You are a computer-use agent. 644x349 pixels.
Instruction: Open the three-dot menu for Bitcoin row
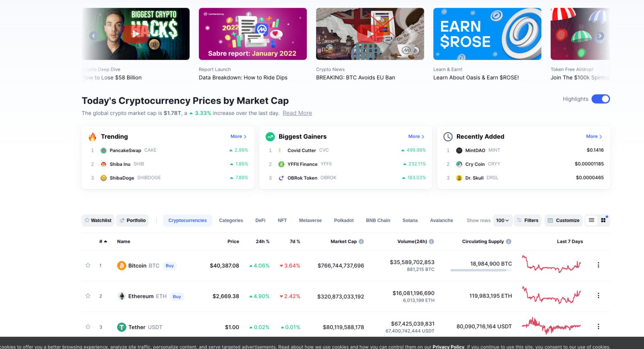point(598,265)
